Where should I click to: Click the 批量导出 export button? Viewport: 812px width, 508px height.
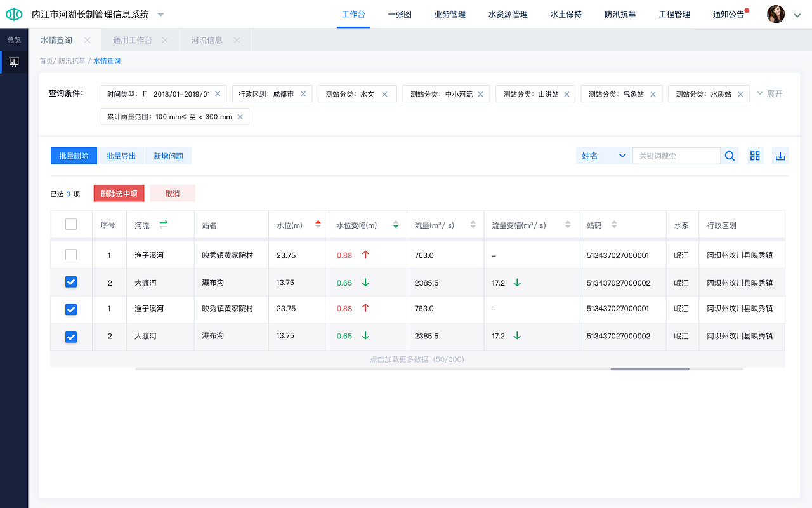tap(121, 156)
